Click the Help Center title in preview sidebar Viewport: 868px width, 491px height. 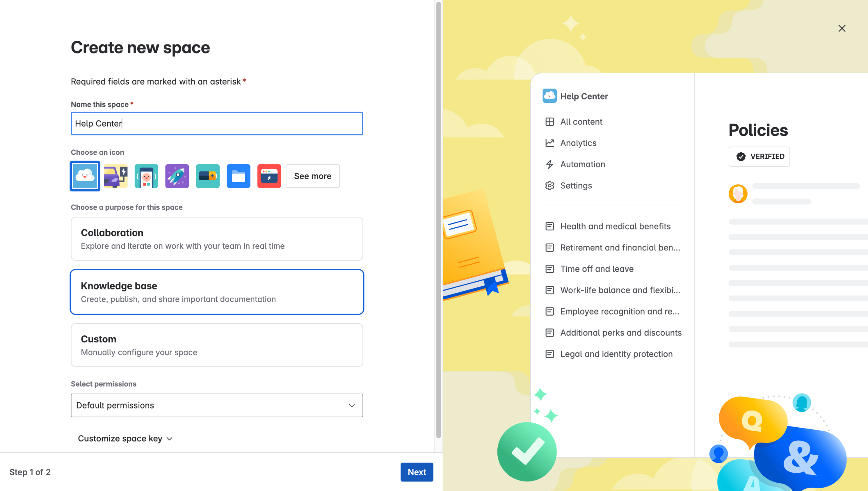tap(584, 96)
